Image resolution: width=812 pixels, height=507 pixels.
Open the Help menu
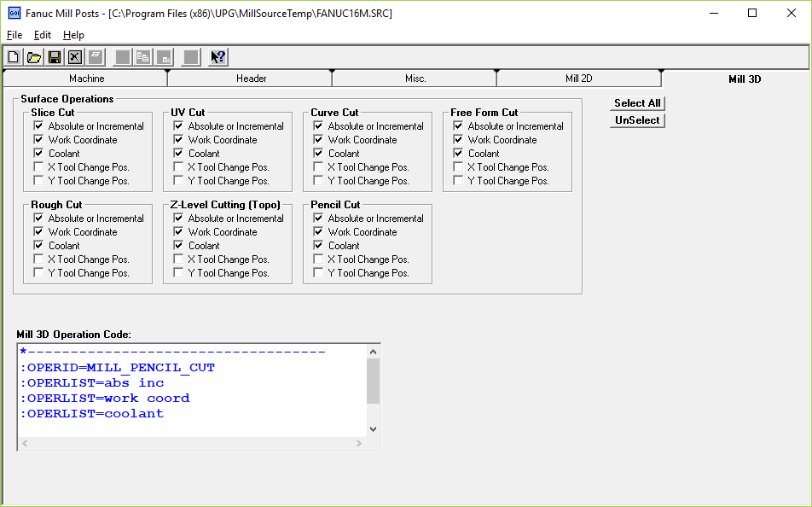[73, 35]
